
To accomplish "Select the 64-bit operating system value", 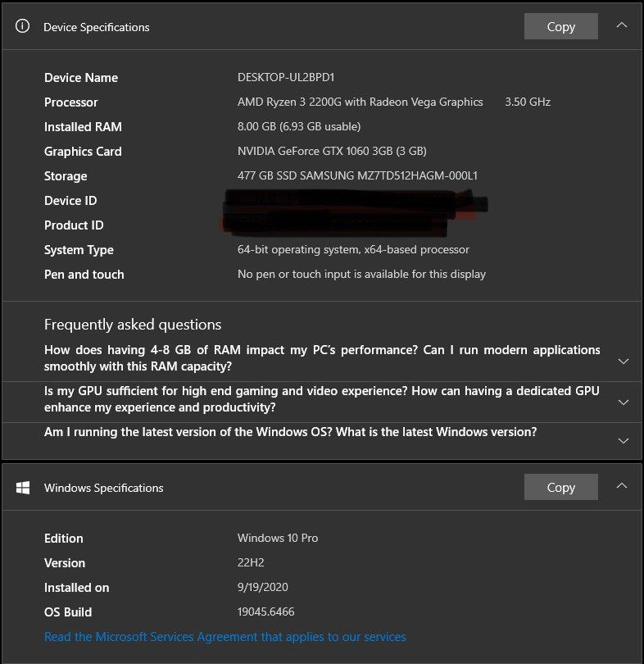I will click(x=353, y=249).
